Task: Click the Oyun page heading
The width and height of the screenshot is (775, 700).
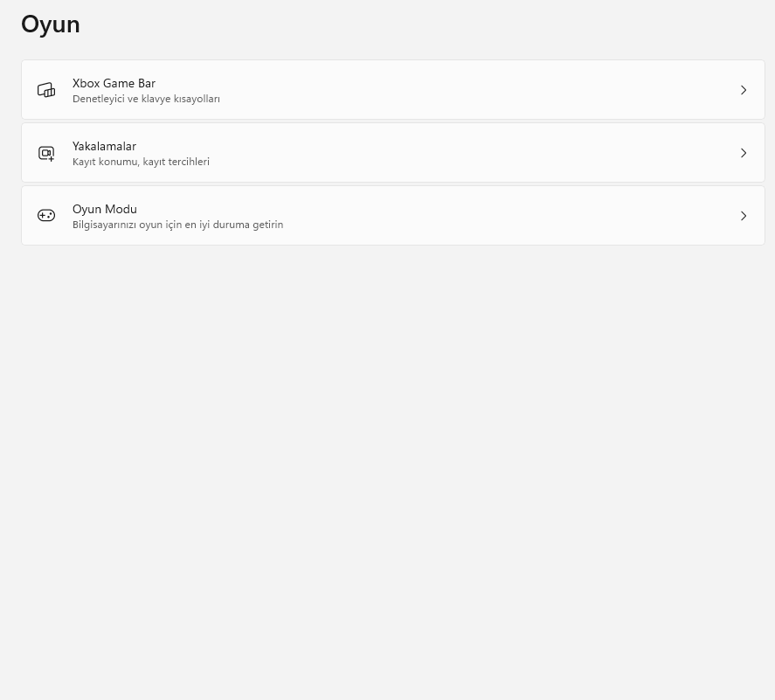Action: (51, 24)
